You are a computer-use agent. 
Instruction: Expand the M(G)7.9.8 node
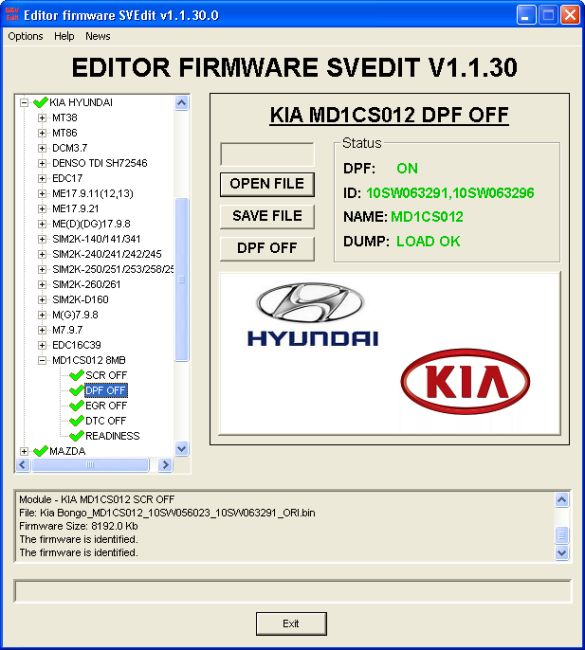pos(42,315)
